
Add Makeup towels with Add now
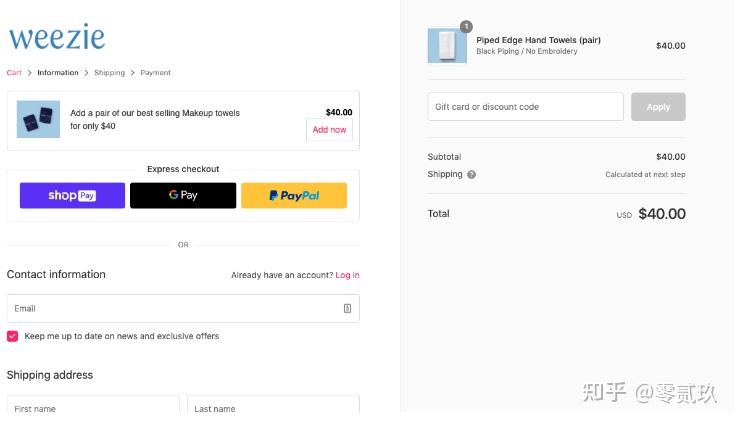coord(329,130)
